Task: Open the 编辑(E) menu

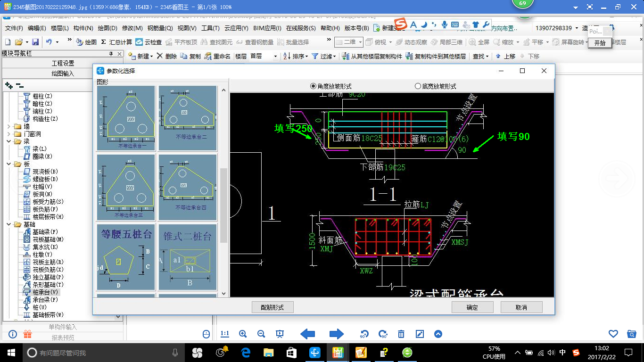Action: coord(37,28)
